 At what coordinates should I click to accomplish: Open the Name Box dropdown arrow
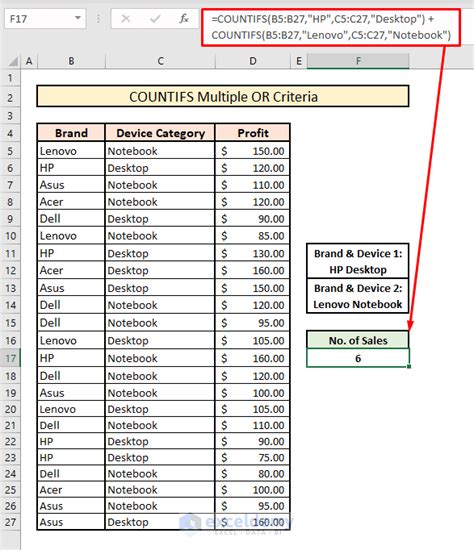point(78,18)
